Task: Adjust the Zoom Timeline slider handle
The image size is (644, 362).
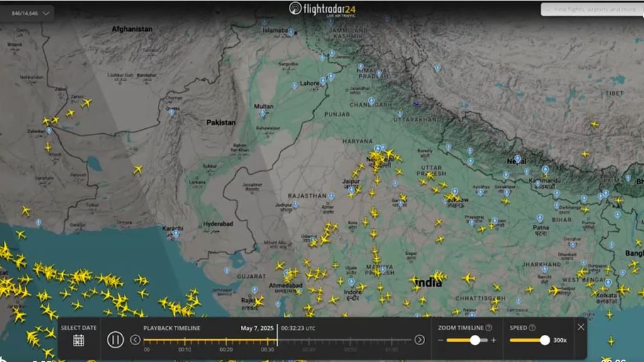Action: 475,340
